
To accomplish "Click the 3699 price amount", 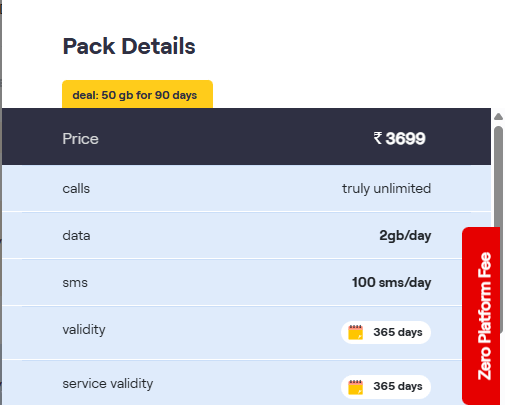I will [405, 138].
